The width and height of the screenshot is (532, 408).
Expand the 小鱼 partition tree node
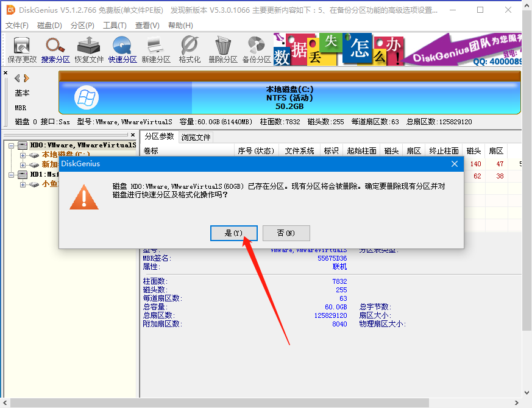[23, 185]
